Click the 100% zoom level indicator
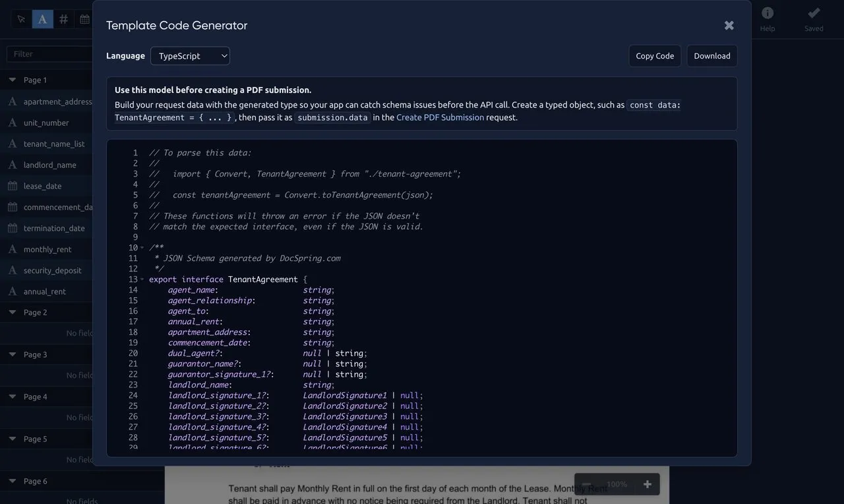 click(617, 484)
